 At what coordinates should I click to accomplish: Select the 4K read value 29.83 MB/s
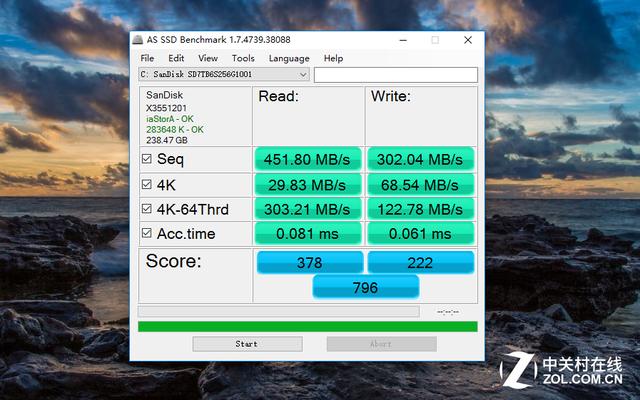(308, 185)
